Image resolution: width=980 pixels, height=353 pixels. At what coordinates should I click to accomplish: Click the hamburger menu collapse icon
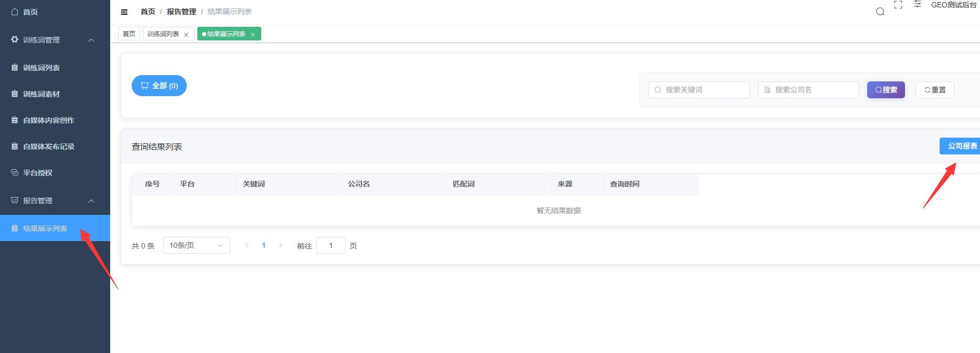[124, 12]
